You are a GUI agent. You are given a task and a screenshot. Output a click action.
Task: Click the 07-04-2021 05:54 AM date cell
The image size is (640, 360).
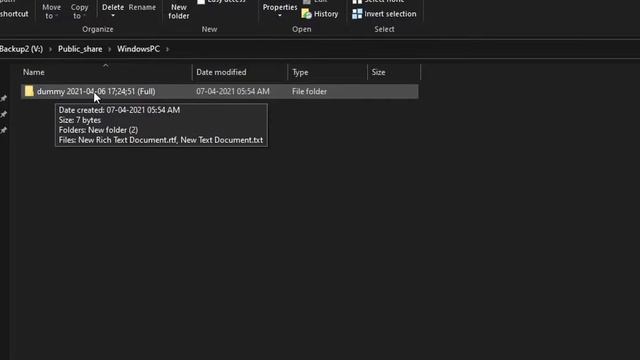(x=233, y=91)
